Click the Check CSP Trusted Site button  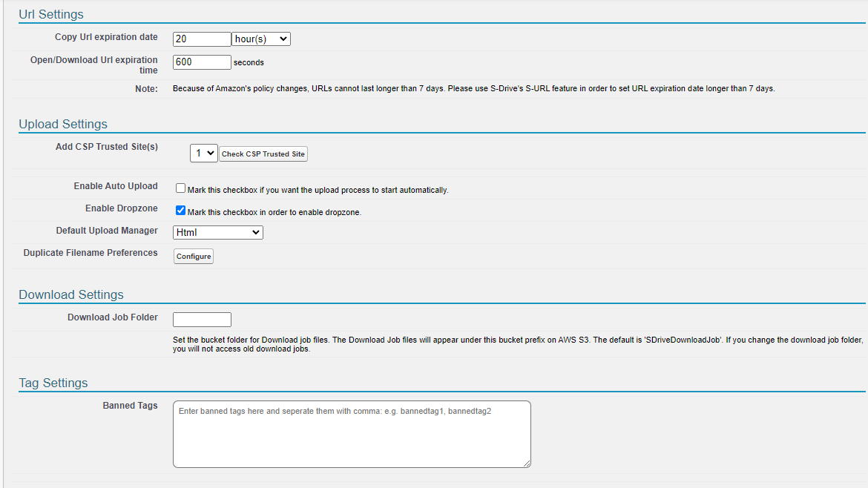pos(263,154)
